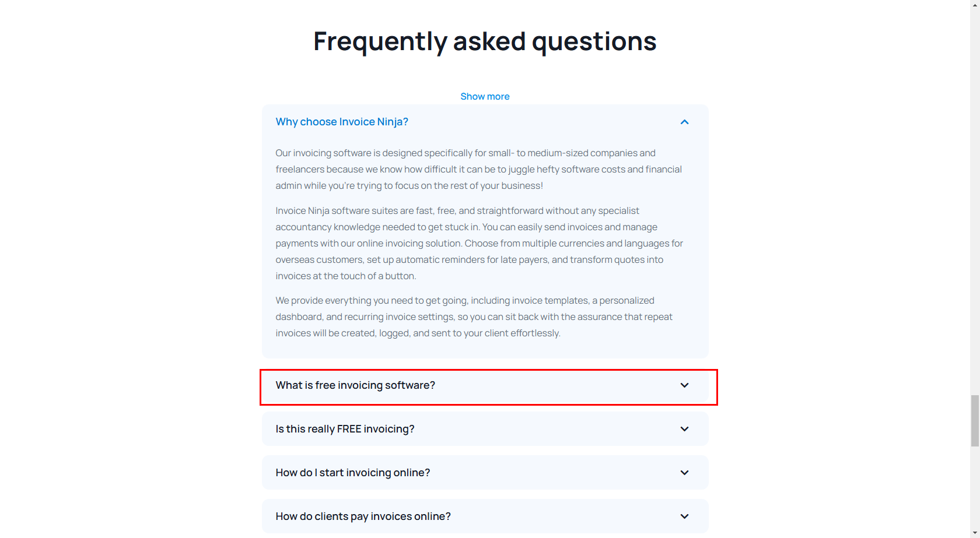
Task: Click chevron beside What is free invoicing software
Action: coord(684,385)
